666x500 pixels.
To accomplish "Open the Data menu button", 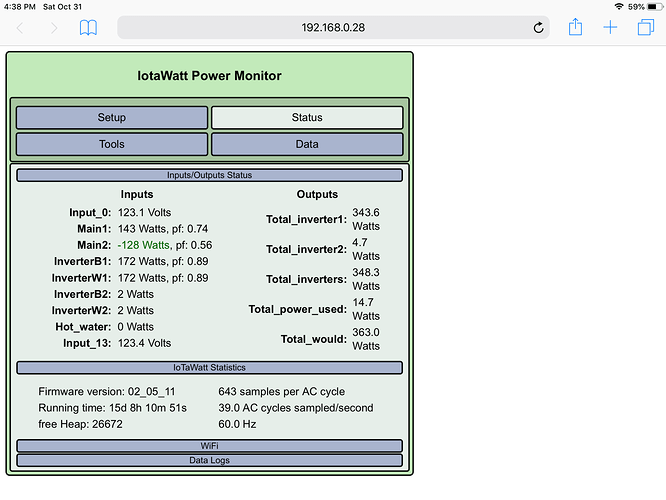I will (x=307, y=144).
